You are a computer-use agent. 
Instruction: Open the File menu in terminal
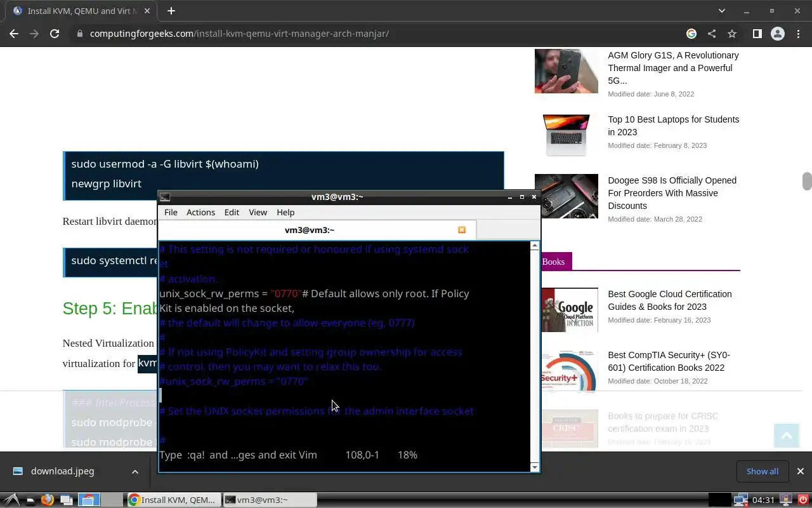coord(171,212)
